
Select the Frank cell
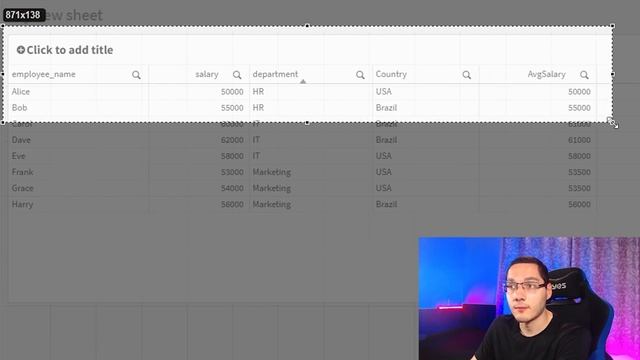click(22, 172)
